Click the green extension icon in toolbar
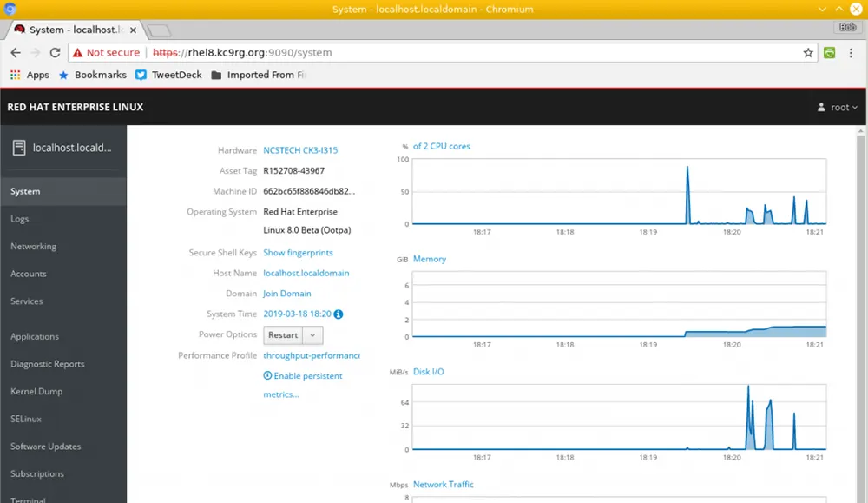The width and height of the screenshot is (868, 503). (x=830, y=53)
